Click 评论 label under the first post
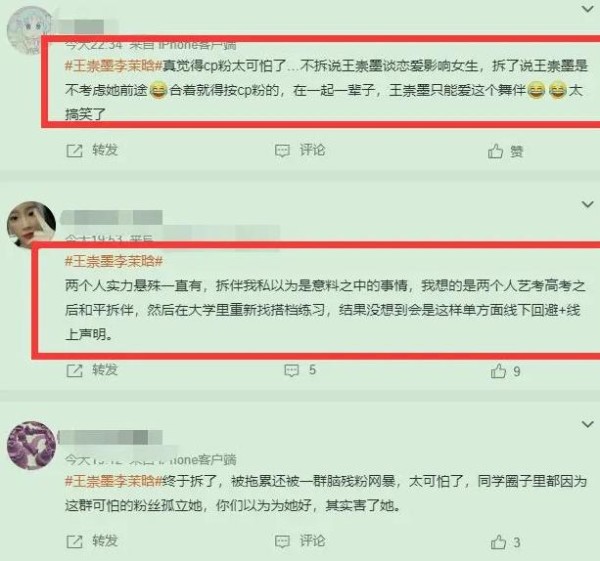The image size is (600, 561). tap(312, 150)
